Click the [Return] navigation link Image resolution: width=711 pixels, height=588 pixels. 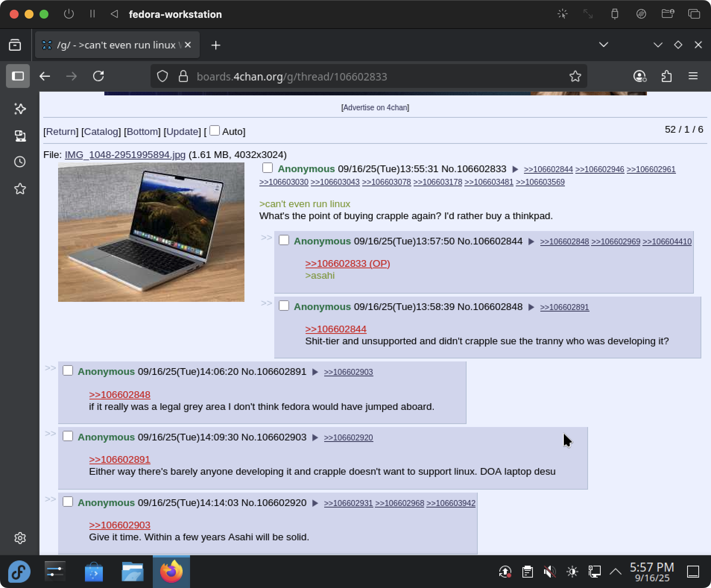(61, 132)
